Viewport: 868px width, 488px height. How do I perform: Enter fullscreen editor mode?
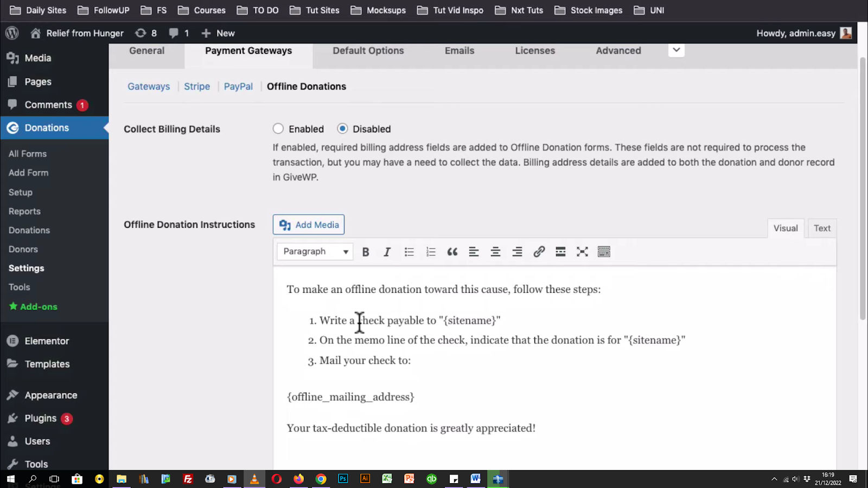tap(582, 252)
